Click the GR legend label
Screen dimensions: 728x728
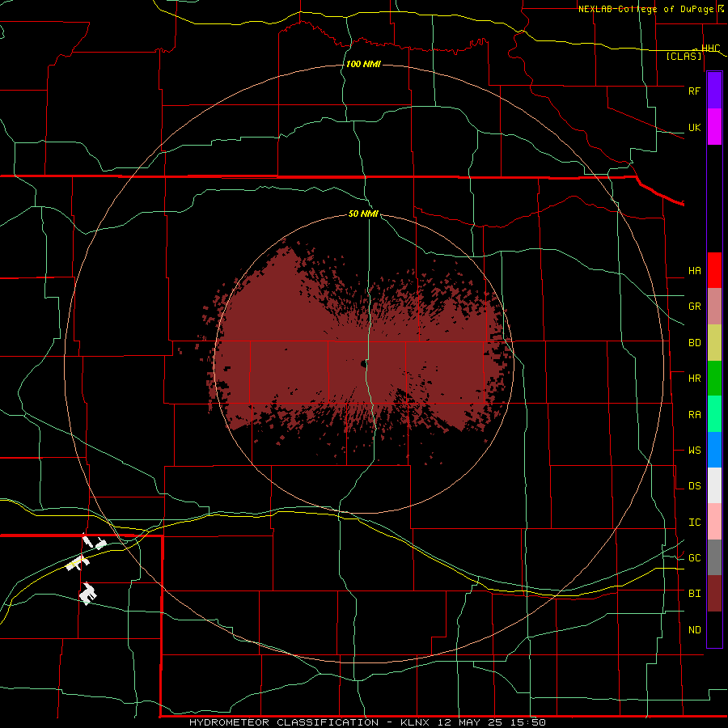[x=694, y=307]
